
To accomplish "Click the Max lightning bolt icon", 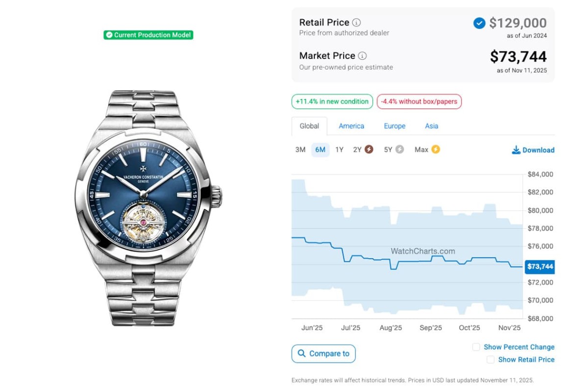I will 435,150.
